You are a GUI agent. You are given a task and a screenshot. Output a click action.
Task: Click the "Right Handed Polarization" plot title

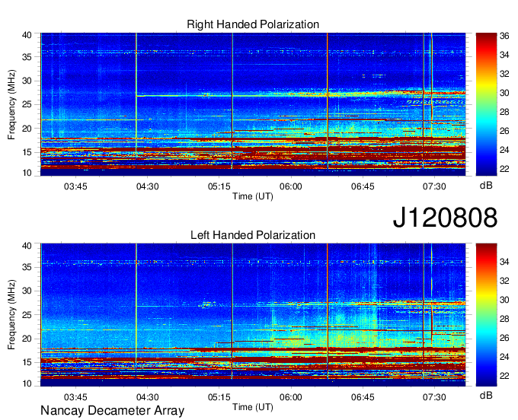pos(253,24)
